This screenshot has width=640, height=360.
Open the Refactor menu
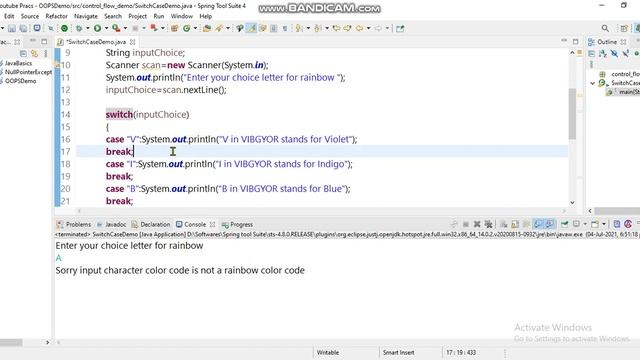56,16
